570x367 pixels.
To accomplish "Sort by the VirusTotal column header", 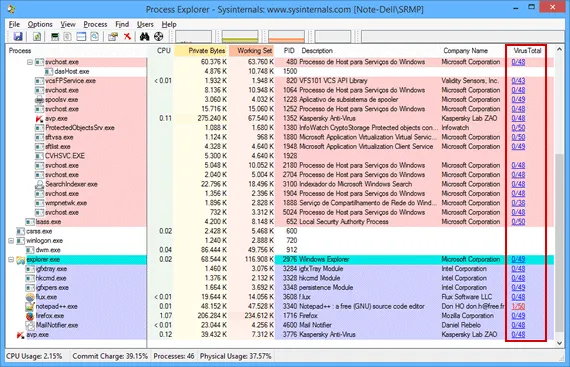I will [x=527, y=51].
